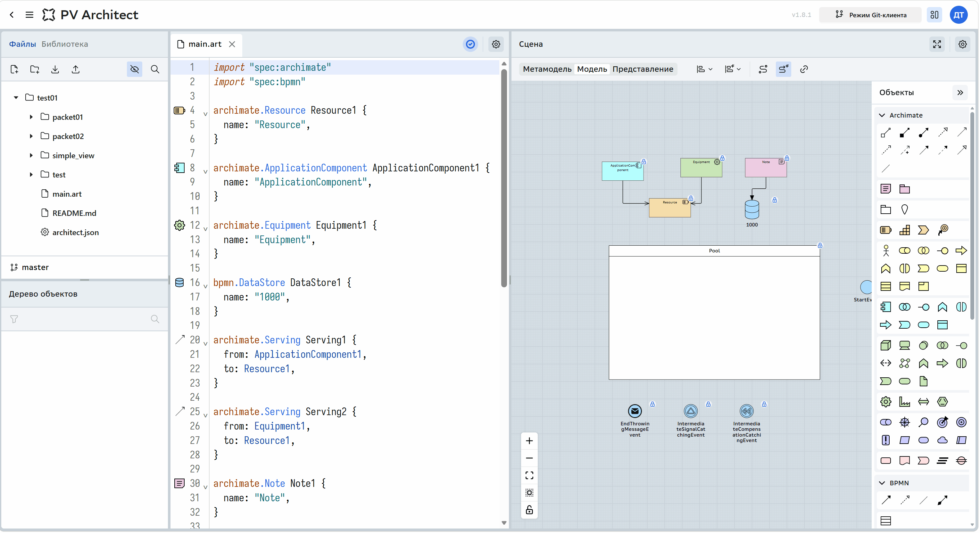
Task: Zoom in on the scene with plus button
Action: 529,441
